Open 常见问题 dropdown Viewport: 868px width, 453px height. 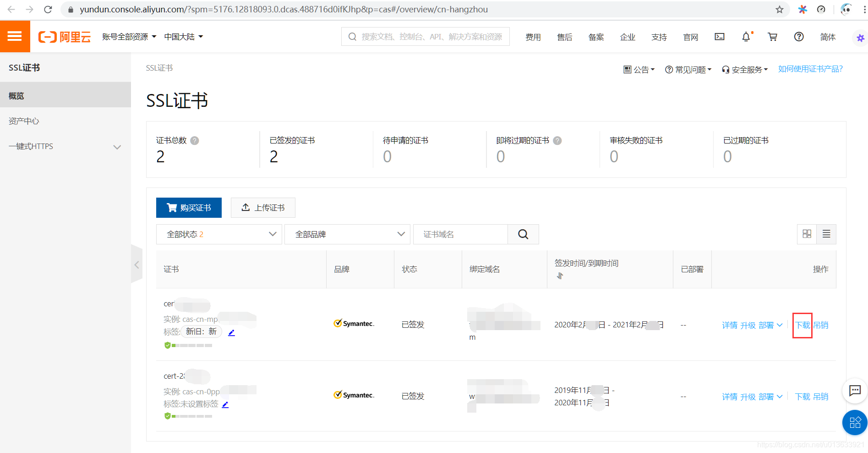[688, 69]
